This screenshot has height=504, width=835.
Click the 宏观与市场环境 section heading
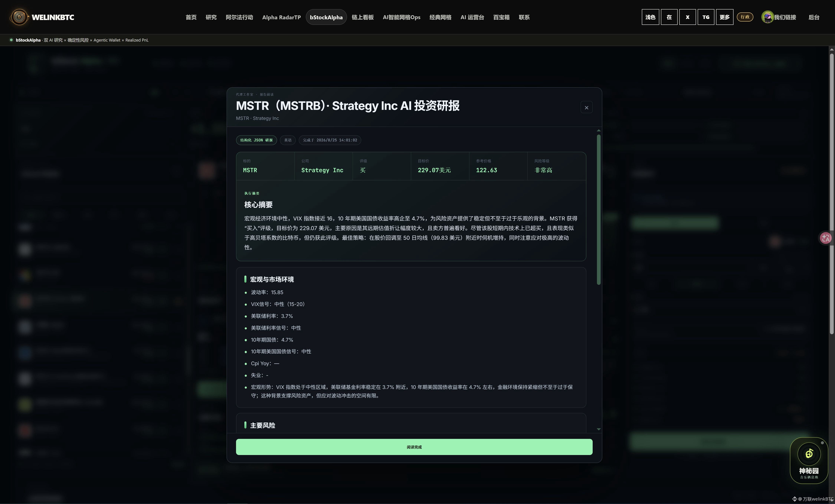(272, 279)
